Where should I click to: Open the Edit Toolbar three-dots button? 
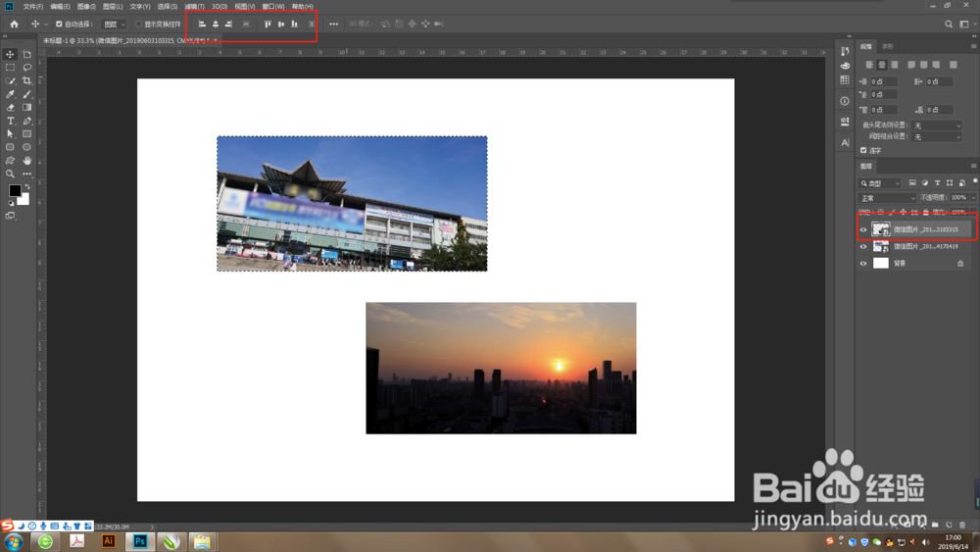[x=26, y=174]
